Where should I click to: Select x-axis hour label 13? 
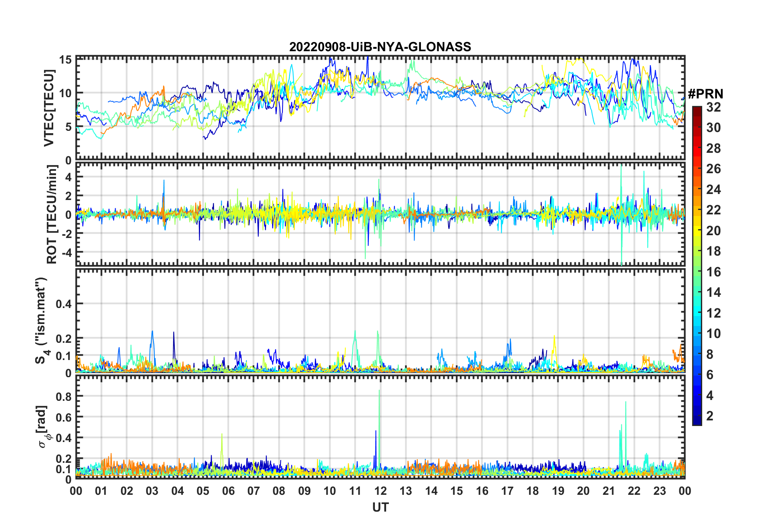pyautogui.click(x=406, y=491)
